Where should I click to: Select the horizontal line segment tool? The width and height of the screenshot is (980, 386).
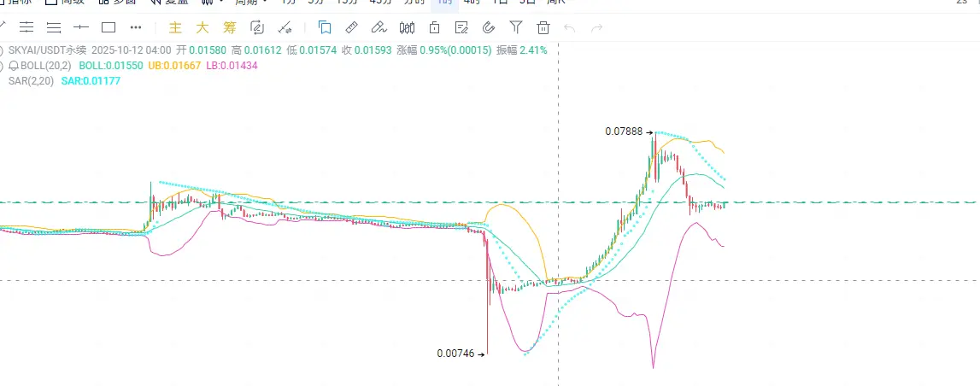tap(81, 26)
